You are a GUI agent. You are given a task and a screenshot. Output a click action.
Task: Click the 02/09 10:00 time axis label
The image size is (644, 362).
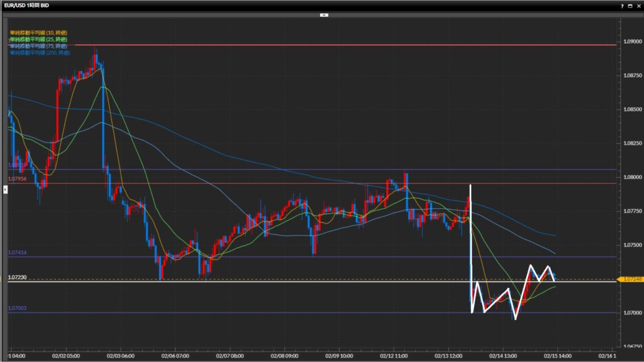[338, 355]
